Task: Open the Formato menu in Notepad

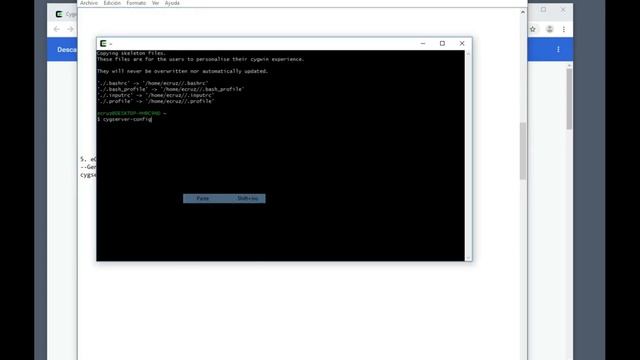Action: coord(136,3)
